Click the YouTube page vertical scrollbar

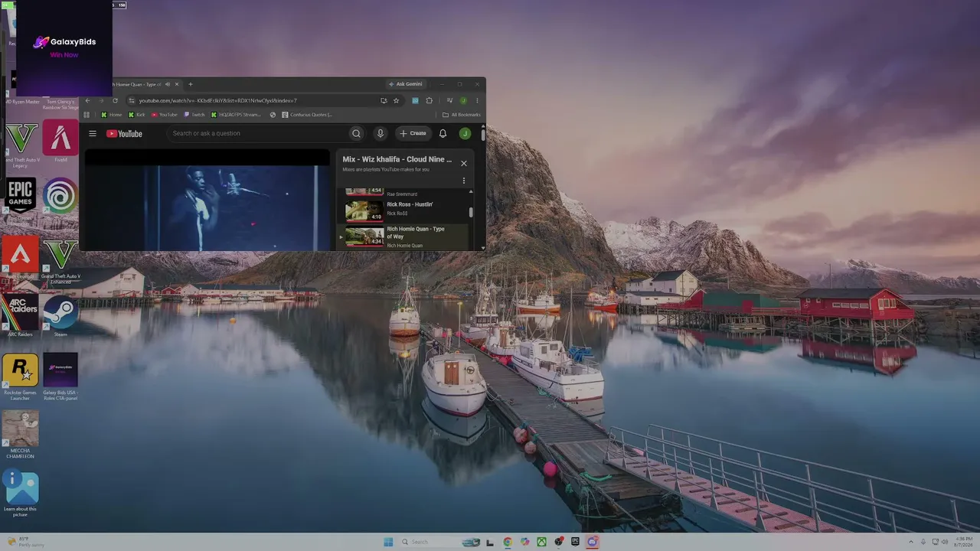tap(483, 135)
